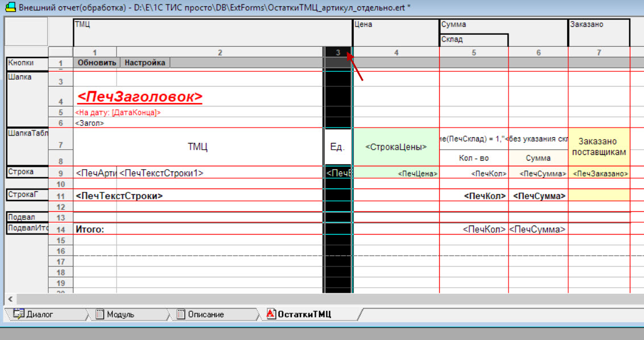Select the <ПечКол> cell in row 14
644x340 pixels.
tap(474, 230)
